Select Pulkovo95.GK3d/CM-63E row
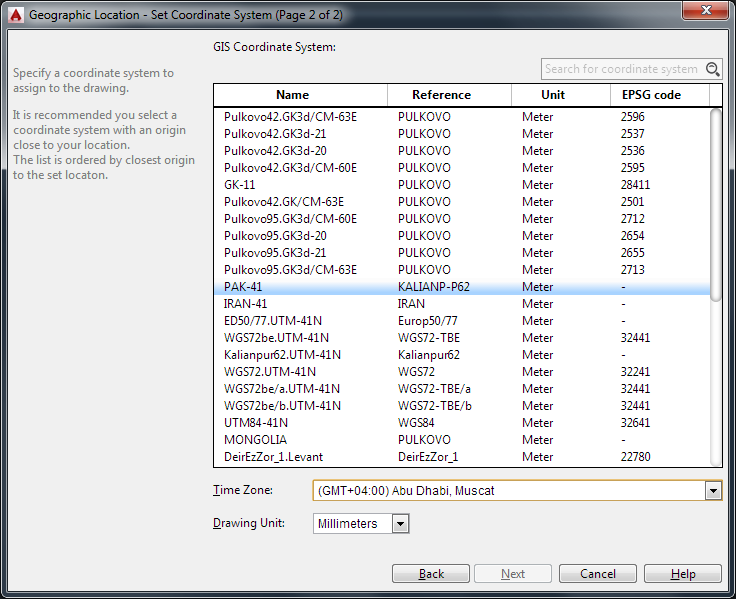The image size is (736, 599). (462, 270)
